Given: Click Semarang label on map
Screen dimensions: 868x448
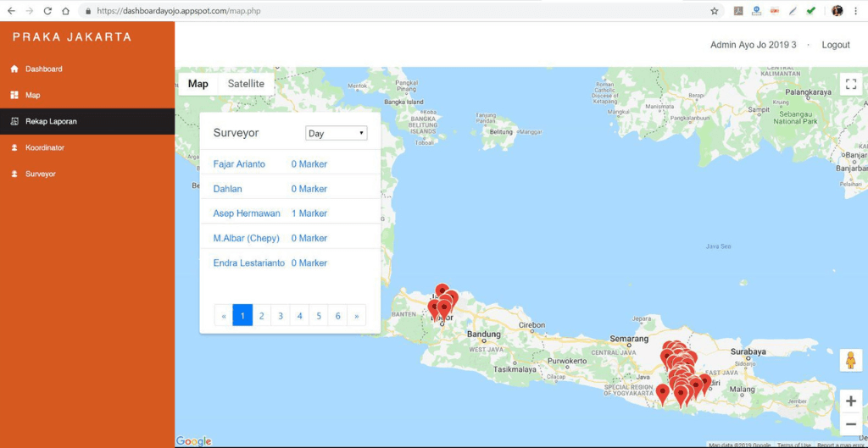Looking at the screenshot, I should pos(629,338).
